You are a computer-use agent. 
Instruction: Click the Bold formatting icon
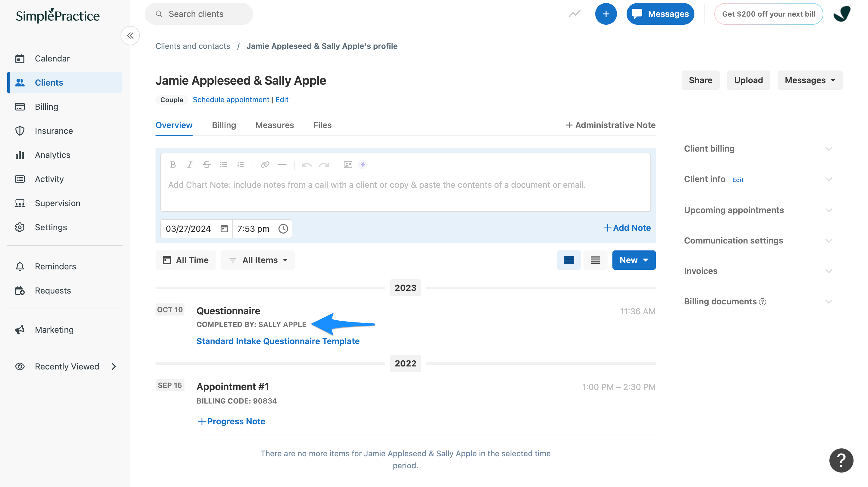173,165
